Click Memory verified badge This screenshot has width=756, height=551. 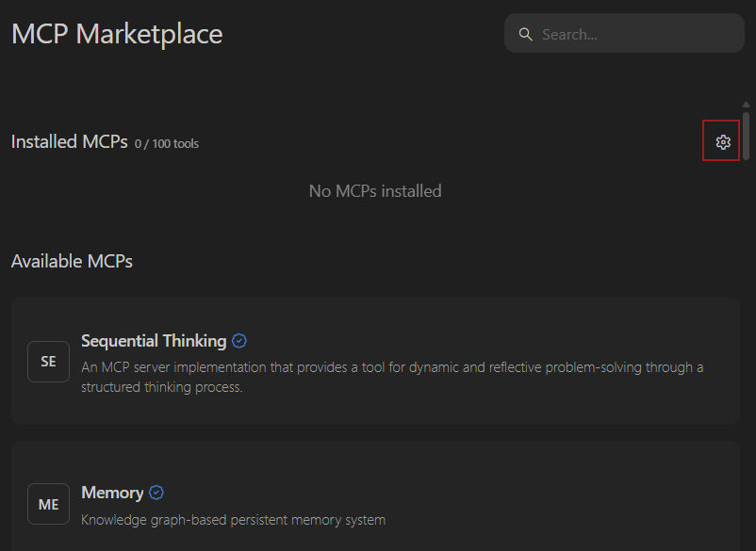156,493
